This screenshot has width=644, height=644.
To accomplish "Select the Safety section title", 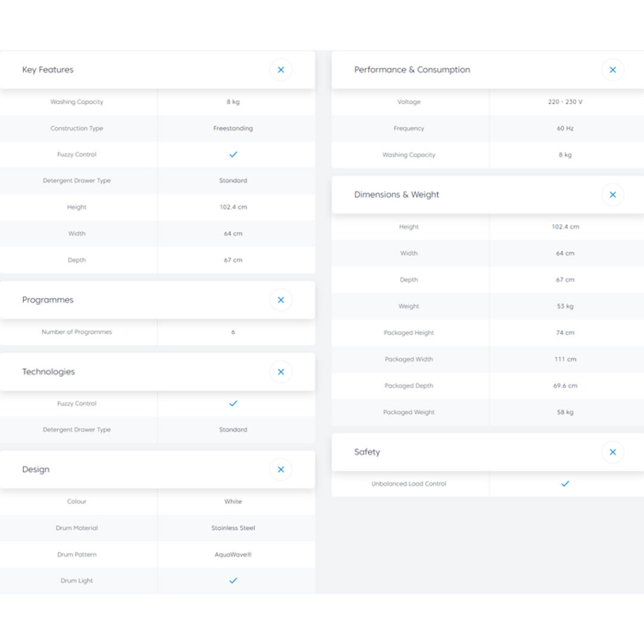I will (367, 452).
